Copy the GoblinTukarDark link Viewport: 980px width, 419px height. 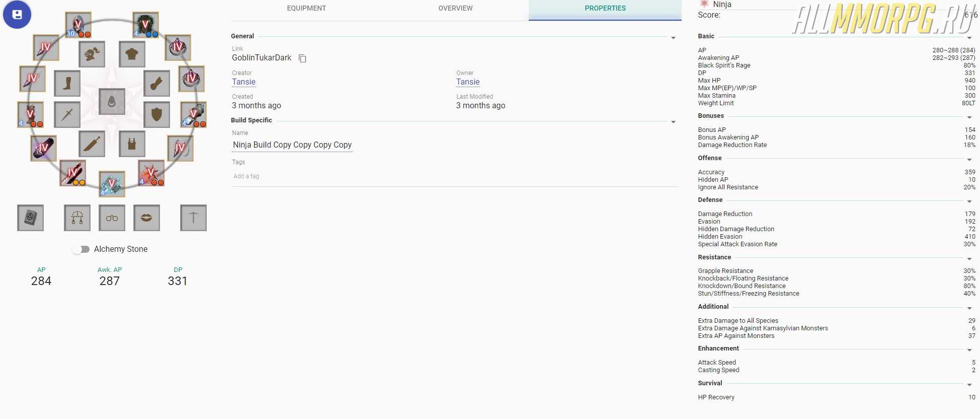click(302, 58)
